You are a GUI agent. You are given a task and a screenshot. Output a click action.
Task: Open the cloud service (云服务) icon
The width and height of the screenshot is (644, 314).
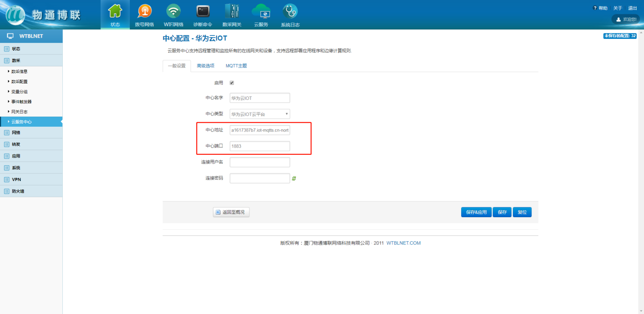tap(261, 11)
